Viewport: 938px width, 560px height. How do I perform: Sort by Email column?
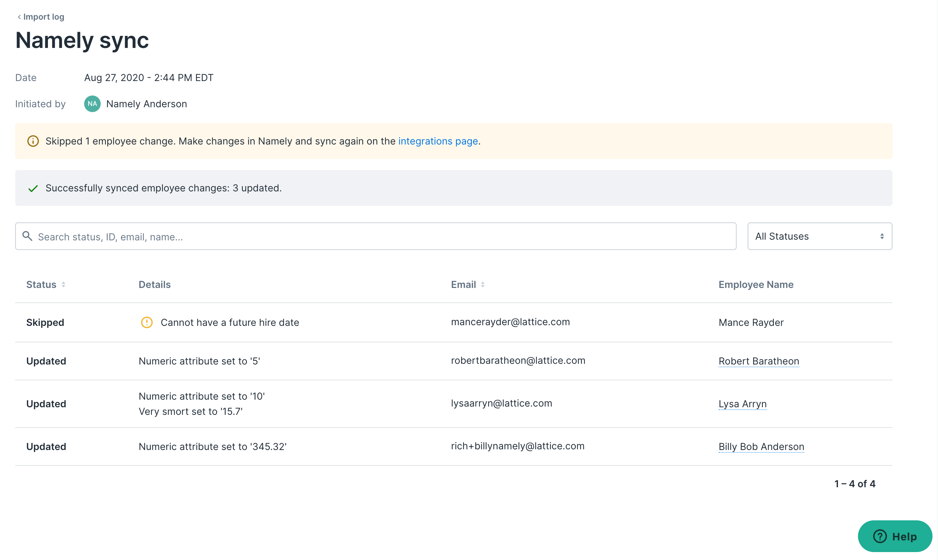pos(468,284)
